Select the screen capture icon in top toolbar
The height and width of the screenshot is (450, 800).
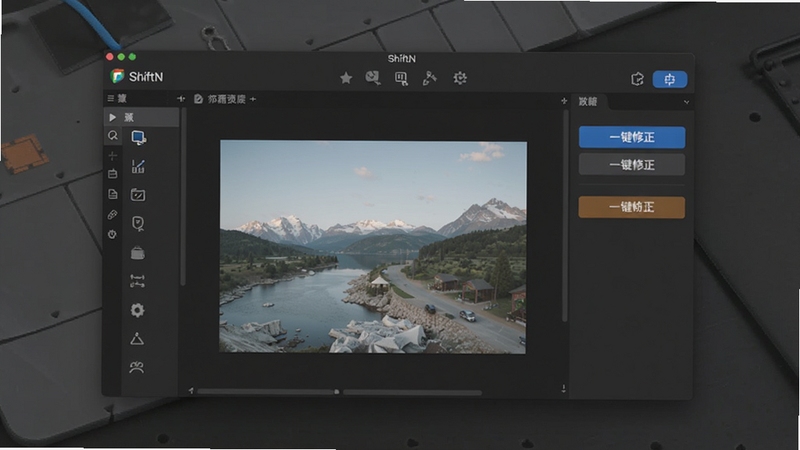[401, 78]
